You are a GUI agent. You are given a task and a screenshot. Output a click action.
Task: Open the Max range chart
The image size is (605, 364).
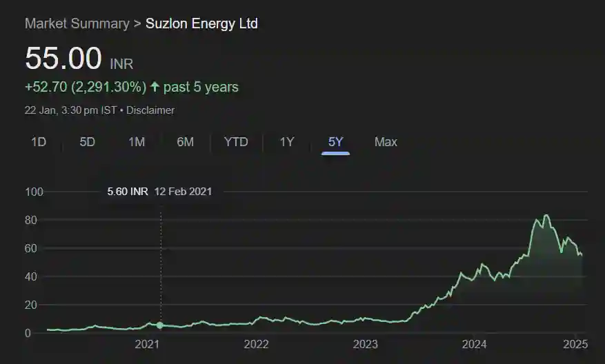coord(386,142)
